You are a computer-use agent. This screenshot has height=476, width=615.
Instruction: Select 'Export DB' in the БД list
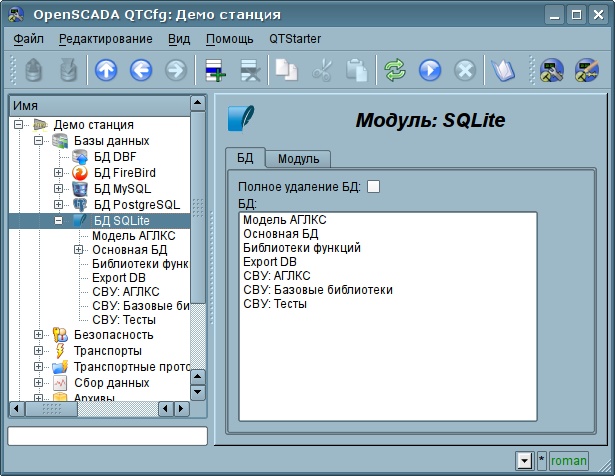[x=270, y=262]
